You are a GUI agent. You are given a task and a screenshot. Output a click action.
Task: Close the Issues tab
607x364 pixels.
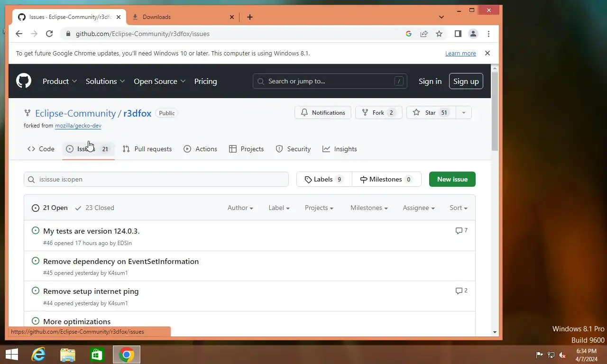[119, 17]
